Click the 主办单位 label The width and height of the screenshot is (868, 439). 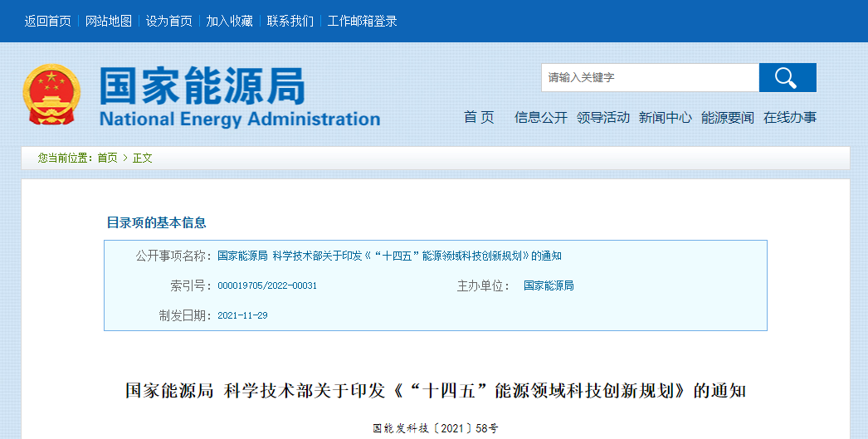483,285
